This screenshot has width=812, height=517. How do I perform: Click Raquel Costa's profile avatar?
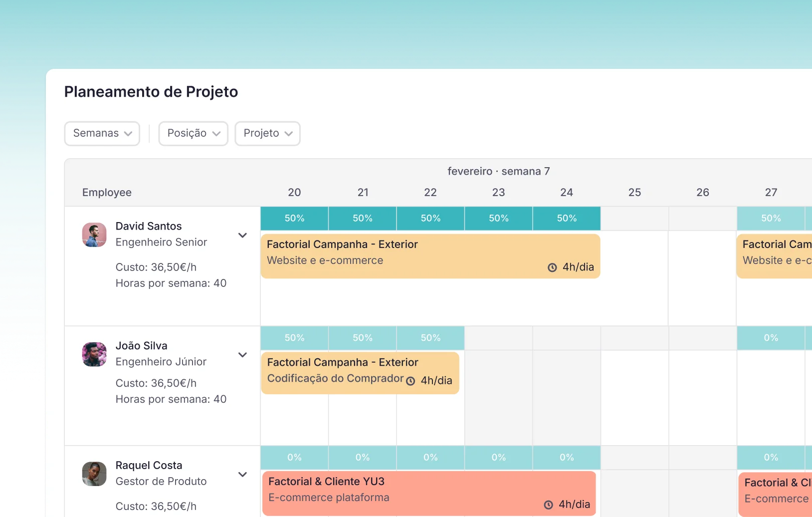94,474
